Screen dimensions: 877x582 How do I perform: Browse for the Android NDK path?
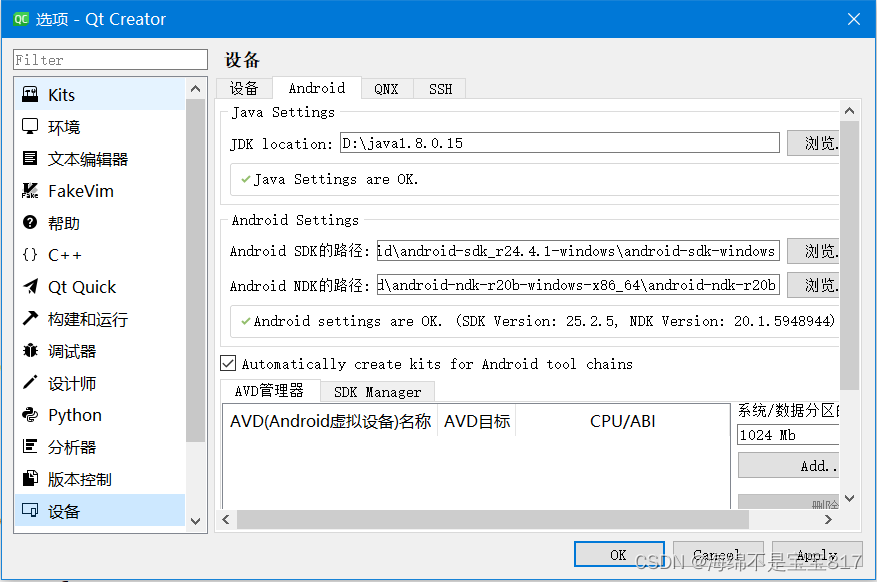pyautogui.click(x=814, y=285)
